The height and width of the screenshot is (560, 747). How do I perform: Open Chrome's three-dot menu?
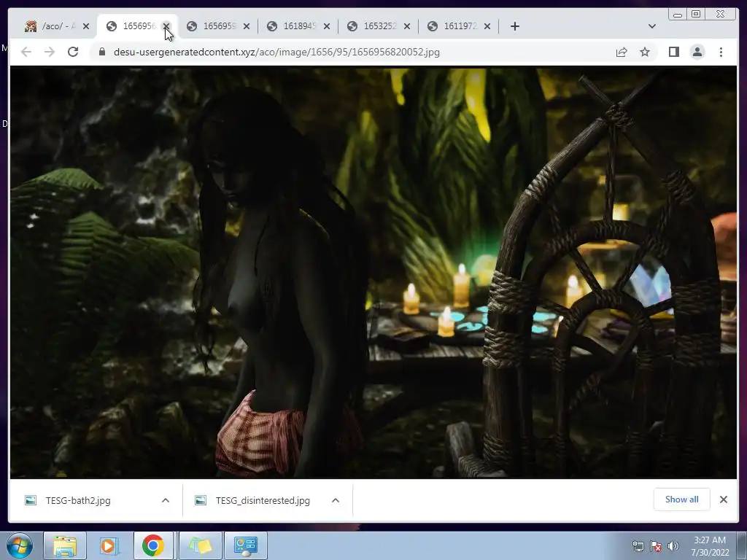pyautogui.click(x=721, y=52)
